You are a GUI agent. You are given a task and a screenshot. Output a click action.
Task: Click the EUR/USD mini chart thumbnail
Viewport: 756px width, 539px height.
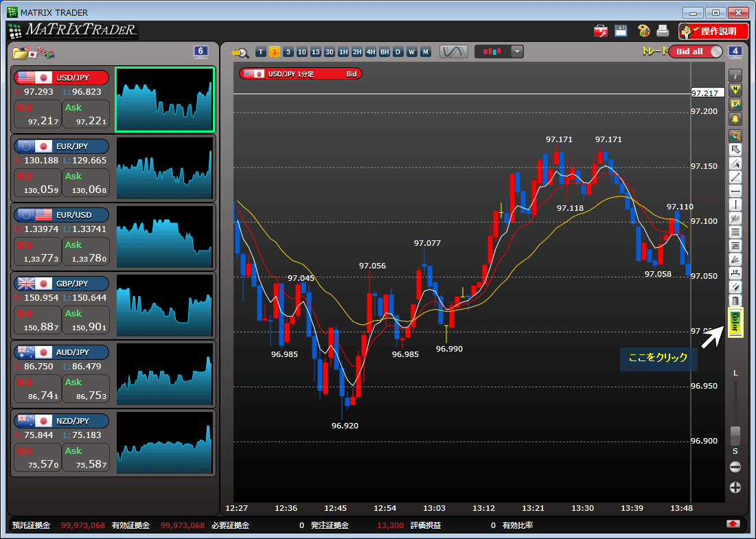pyautogui.click(x=165, y=237)
